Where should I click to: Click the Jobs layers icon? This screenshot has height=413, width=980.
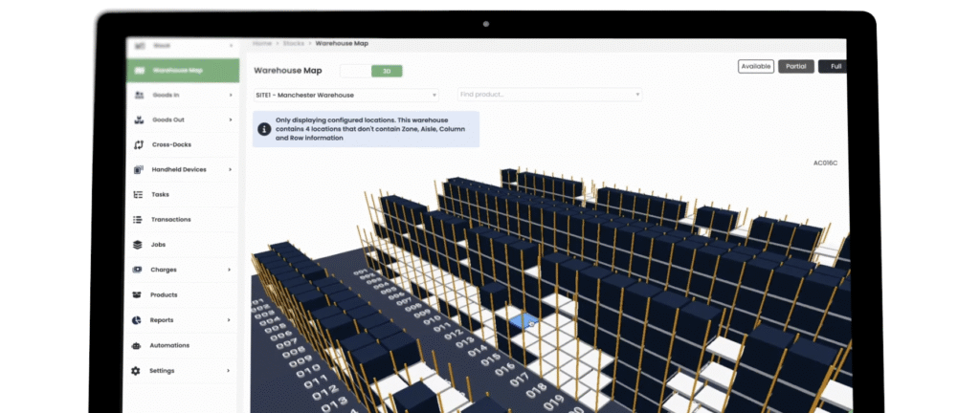pos(138,245)
